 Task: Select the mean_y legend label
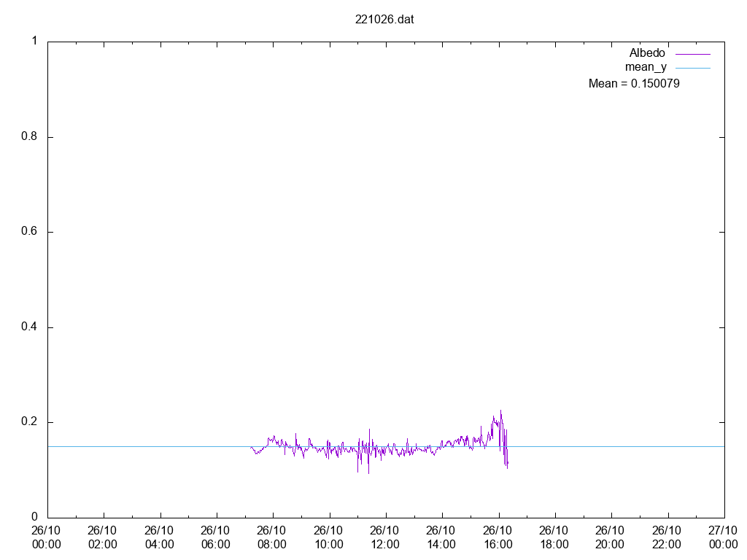(x=646, y=67)
